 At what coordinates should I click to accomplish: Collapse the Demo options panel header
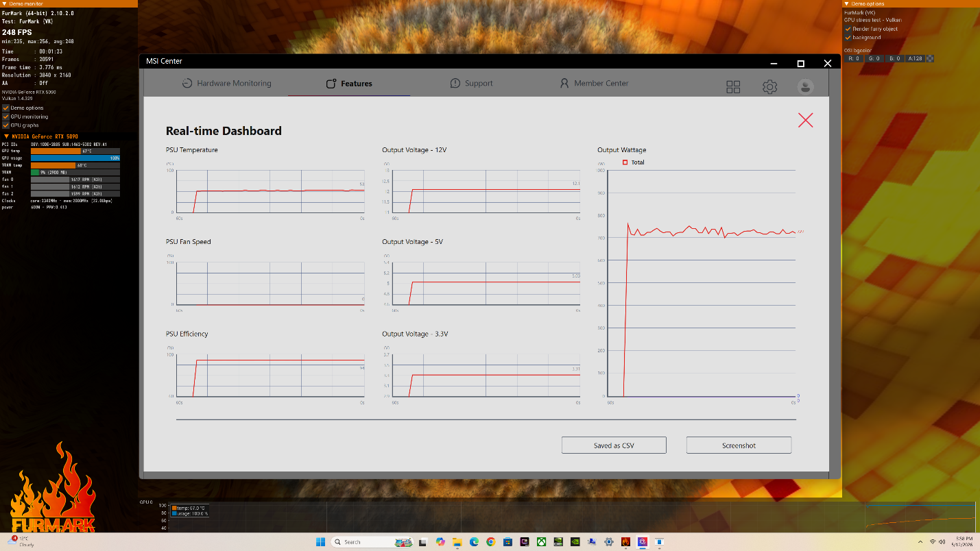[x=911, y=3]
